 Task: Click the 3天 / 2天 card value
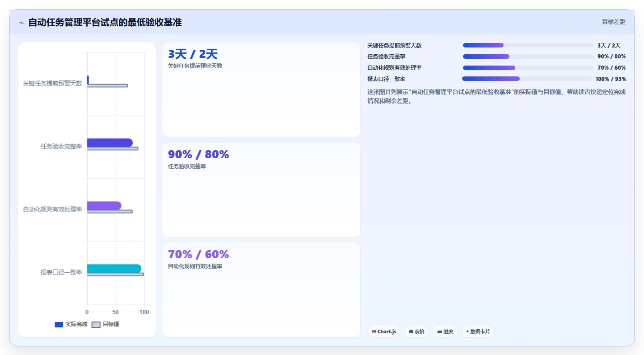point(193,54)
